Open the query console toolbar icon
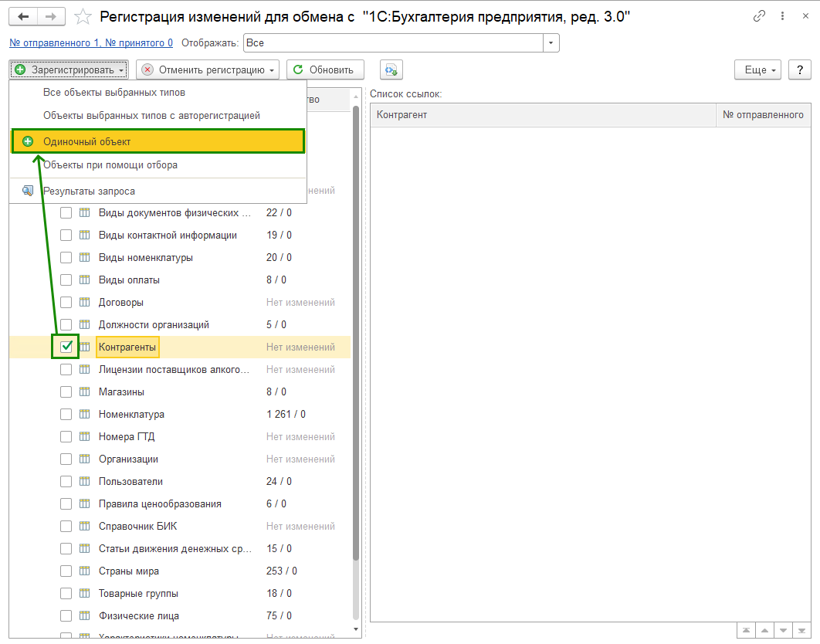Viewport: 820px width, 644px height. 391,69
